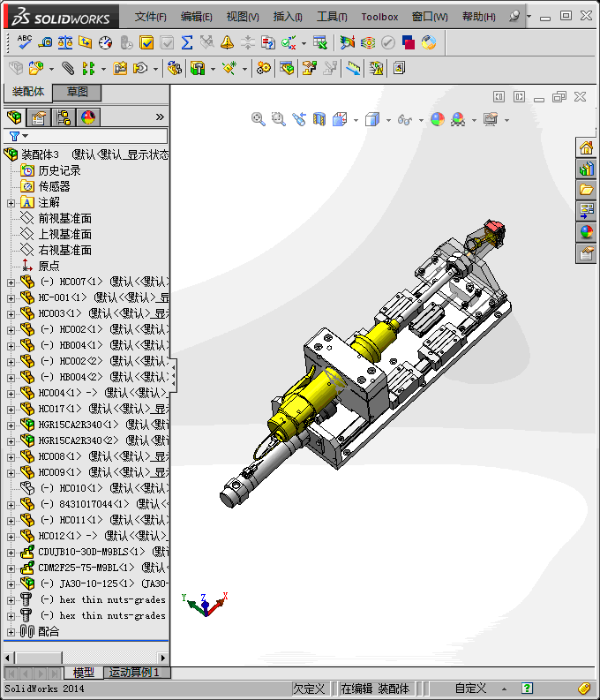Open the custom units arrow beside 自定义
Image resolution: width=600 pixels, height=700 pixels.
(504, 689)
